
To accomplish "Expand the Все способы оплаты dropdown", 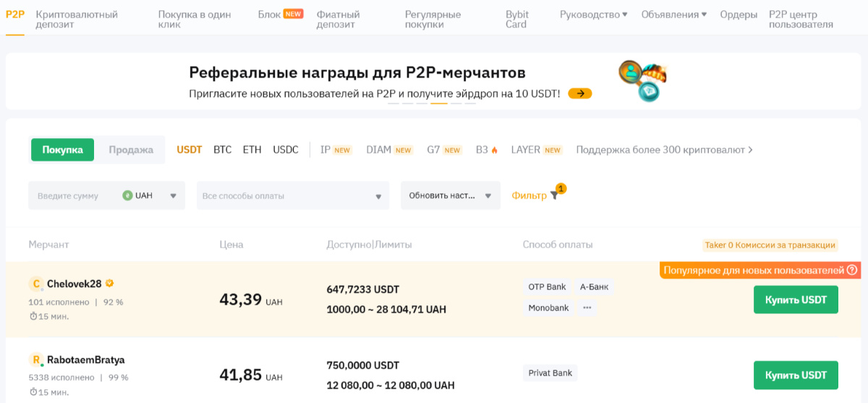I will pyautogui.click(x=293, y=196).
